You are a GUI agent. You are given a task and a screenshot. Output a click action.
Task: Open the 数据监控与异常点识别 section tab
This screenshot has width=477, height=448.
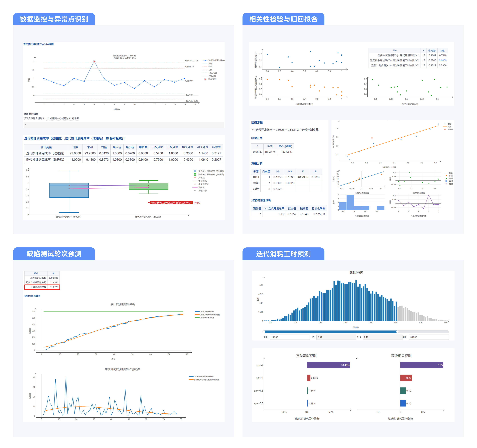[54, 19]
